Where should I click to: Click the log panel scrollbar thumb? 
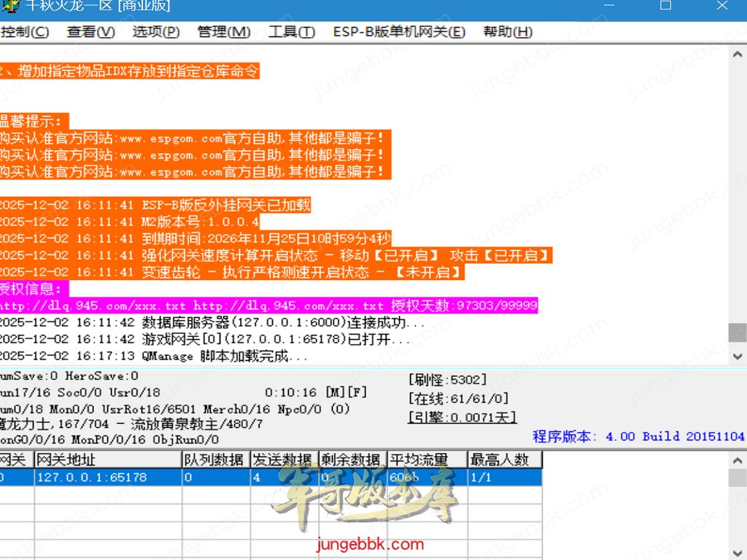point(738,332)
